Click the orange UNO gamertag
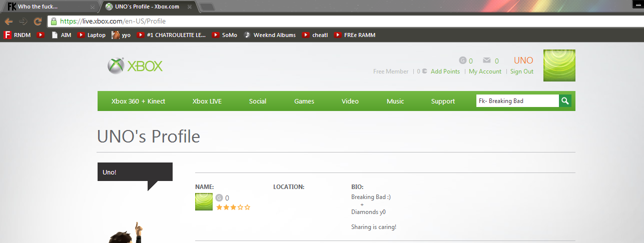The width and height of the screenshot is (644, 243). click(523, 60)
